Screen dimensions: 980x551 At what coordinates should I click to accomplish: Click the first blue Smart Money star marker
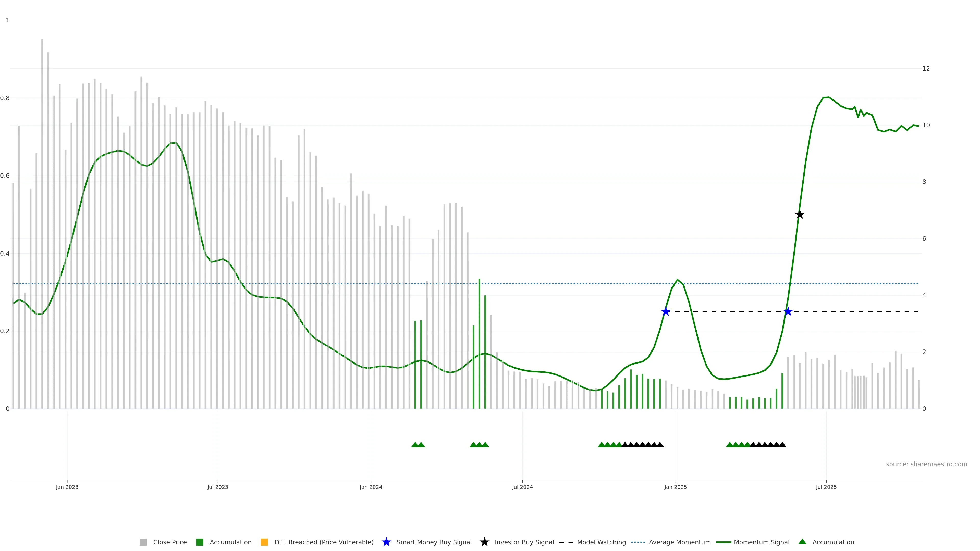665,312
